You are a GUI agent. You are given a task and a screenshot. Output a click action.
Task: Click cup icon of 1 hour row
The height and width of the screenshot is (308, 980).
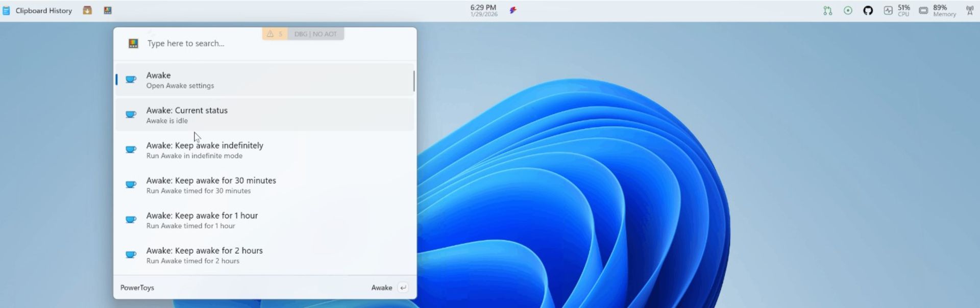[x=131, y=220]
